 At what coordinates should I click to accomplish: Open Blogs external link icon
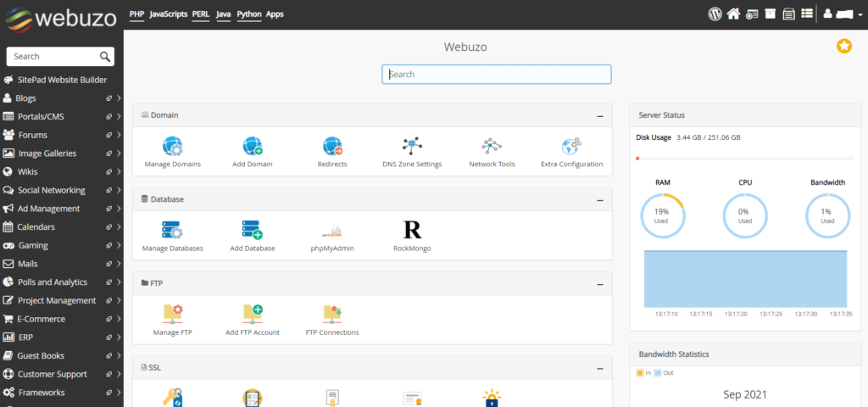click(x=109, y=98)
